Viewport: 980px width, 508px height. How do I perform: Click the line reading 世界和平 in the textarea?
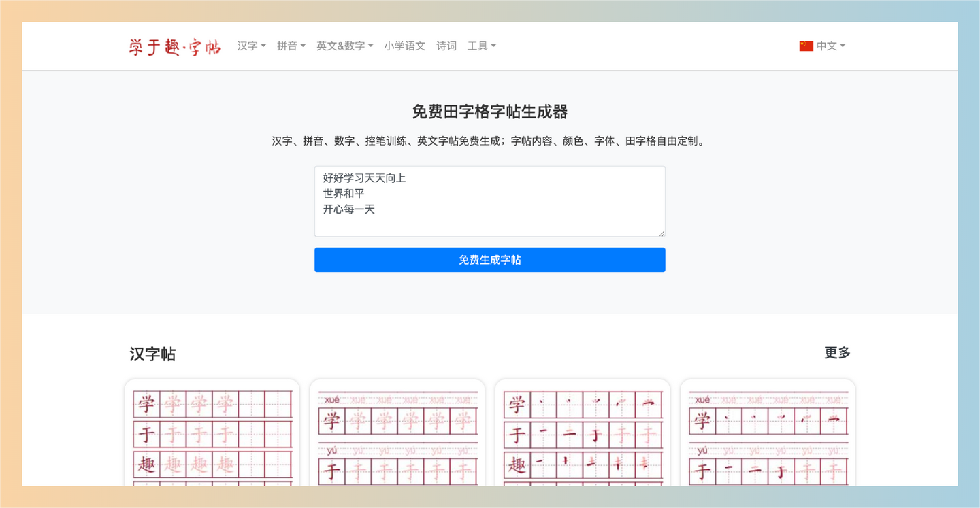point(343,193)
